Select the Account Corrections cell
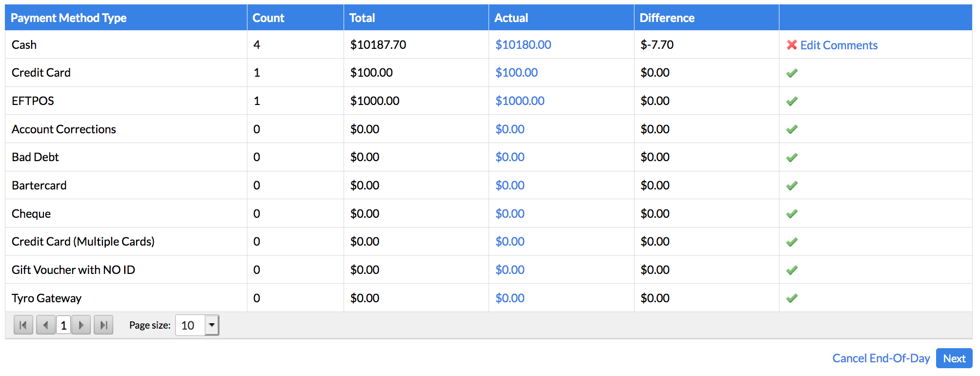 [x=126, y=129]
